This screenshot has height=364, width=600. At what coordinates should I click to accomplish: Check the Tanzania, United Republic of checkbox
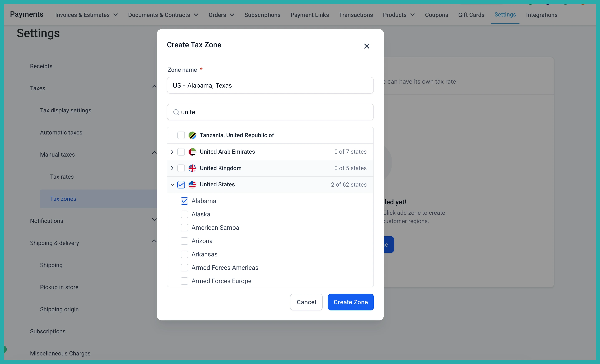click(x=181, y=135)
